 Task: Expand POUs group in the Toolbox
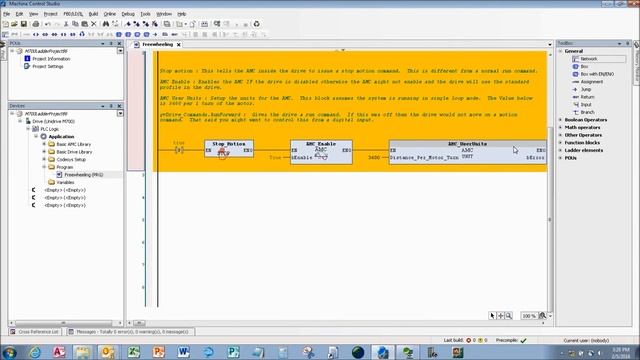[561, 158]
